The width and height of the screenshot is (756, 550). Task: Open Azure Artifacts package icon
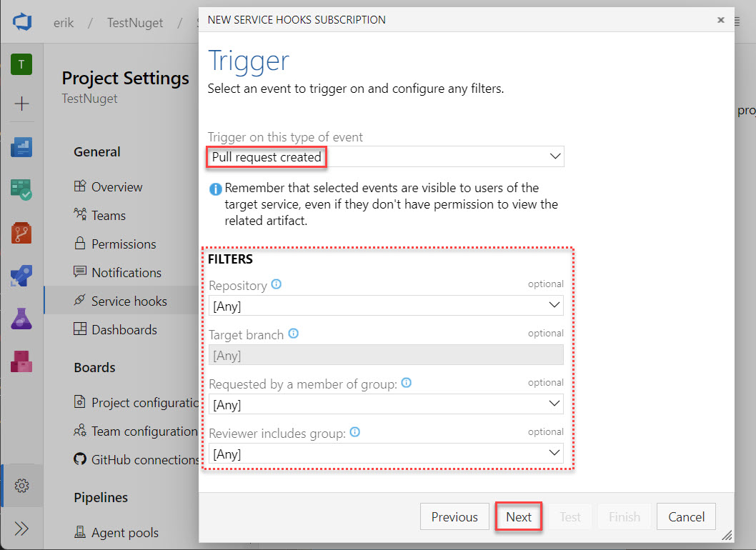tap(21, 361)
